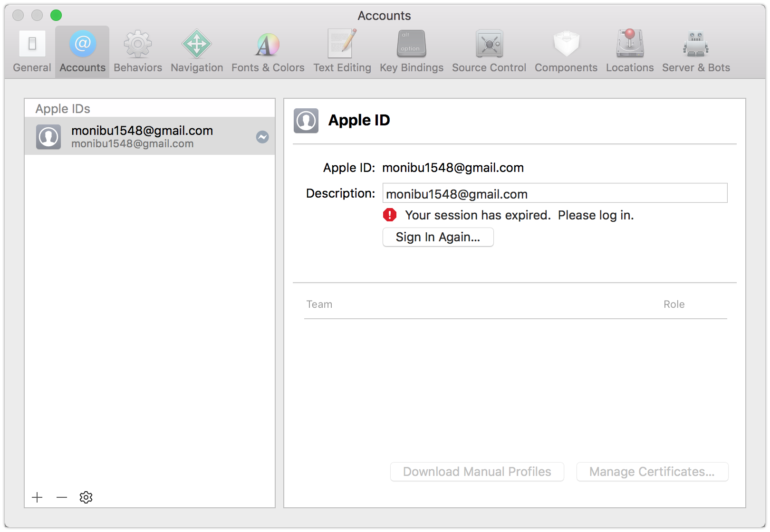The image size is (770, 532).
Task: Click the 'Your session has expired' message
Action: (520, 215)
